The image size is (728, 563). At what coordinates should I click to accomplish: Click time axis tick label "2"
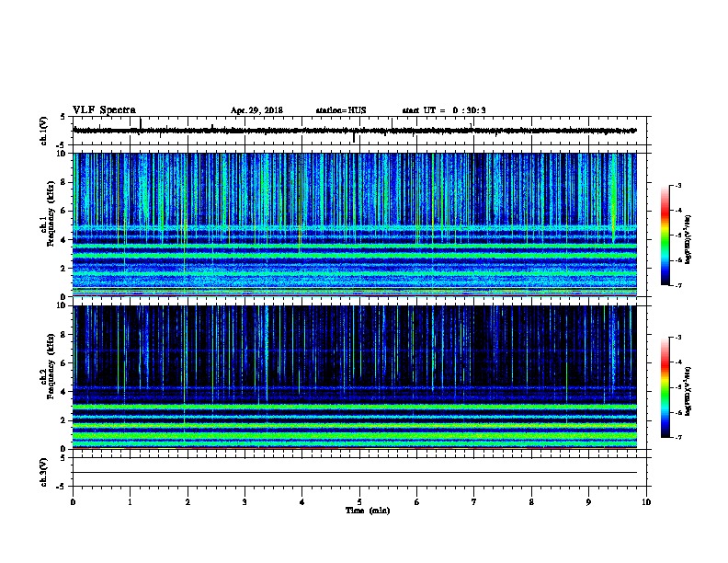(x=188, y=502)
